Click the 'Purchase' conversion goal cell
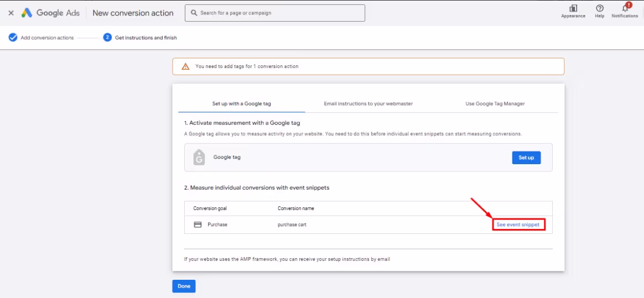Image resolution: width=644 pixels, height=298 pixels. pyautogui.click(x=217, y=225)
